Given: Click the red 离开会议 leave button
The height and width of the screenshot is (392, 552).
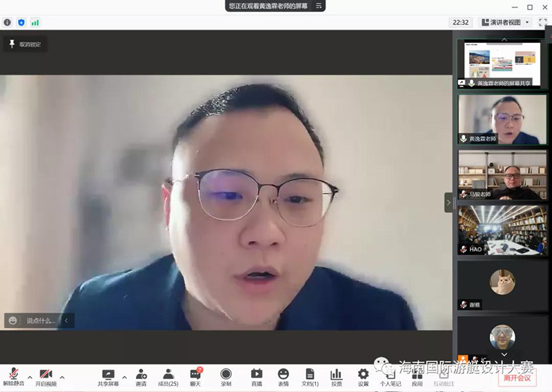Looking at the screenshot, I should (x=517, y=378).
